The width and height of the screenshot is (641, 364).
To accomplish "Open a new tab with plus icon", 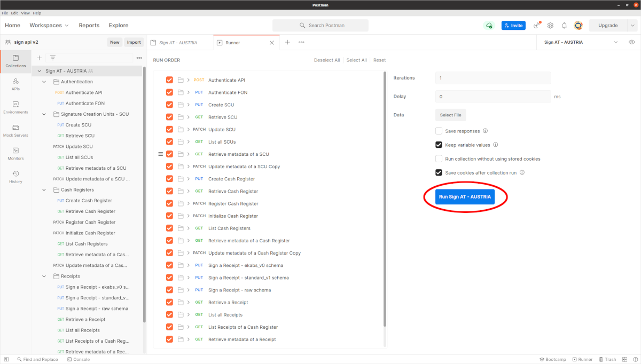I will (x=287, y=42).
